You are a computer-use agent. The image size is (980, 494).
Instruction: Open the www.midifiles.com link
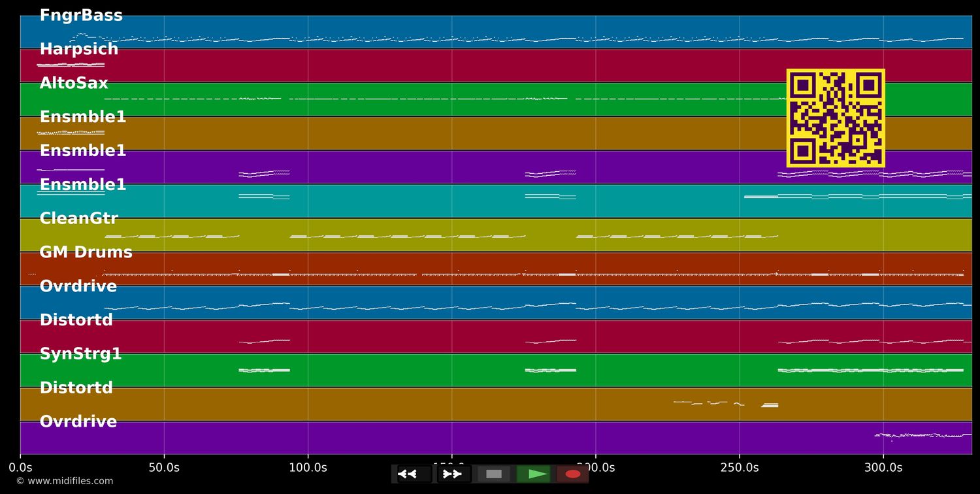point(64,481)
